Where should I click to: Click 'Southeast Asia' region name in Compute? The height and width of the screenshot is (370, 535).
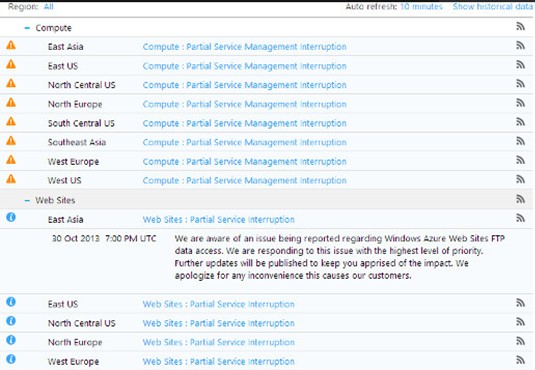click(x=77, y=142)
